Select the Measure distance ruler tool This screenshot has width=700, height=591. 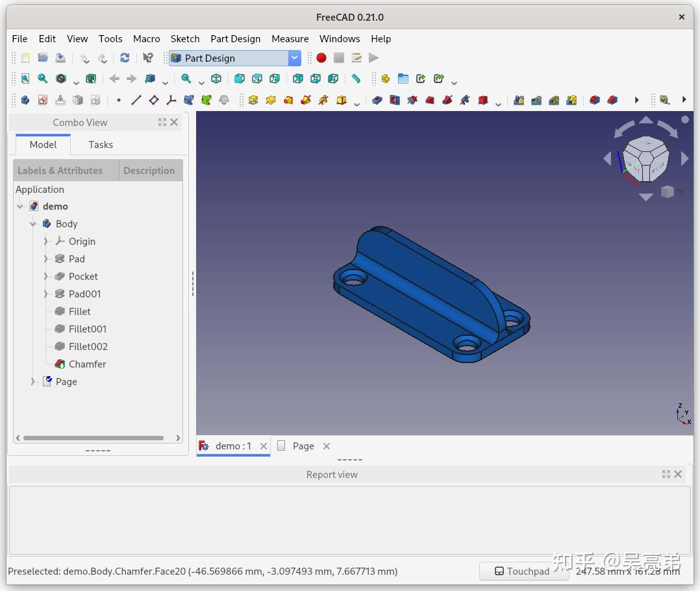coord(356,79)
